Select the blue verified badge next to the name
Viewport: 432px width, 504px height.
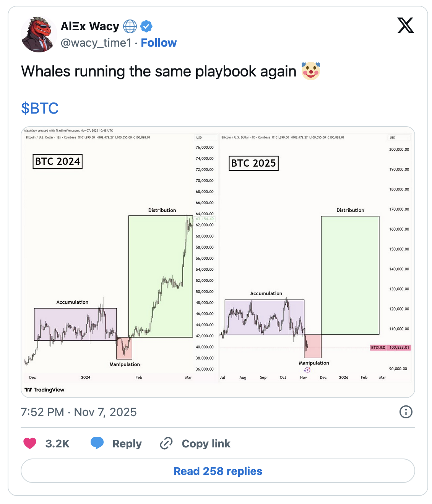point(146,26)
